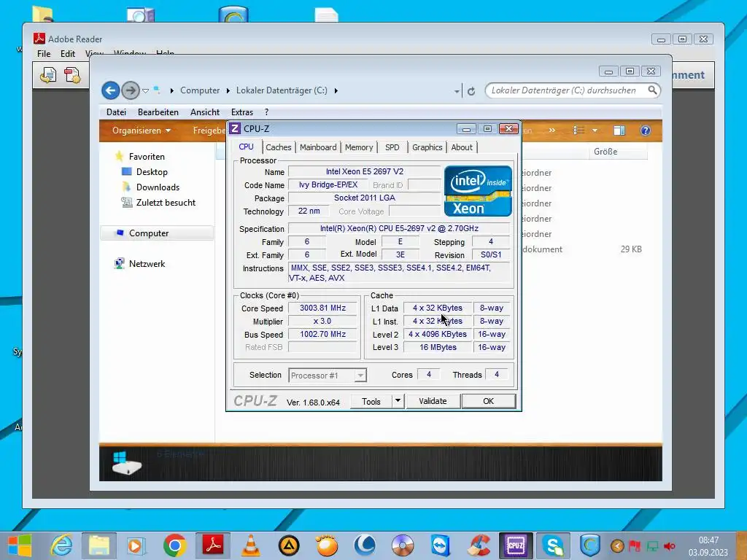This screenshot has width=747, height=560.
Task: Refresh the Explorer address bar
Action: tap(471, 91)
